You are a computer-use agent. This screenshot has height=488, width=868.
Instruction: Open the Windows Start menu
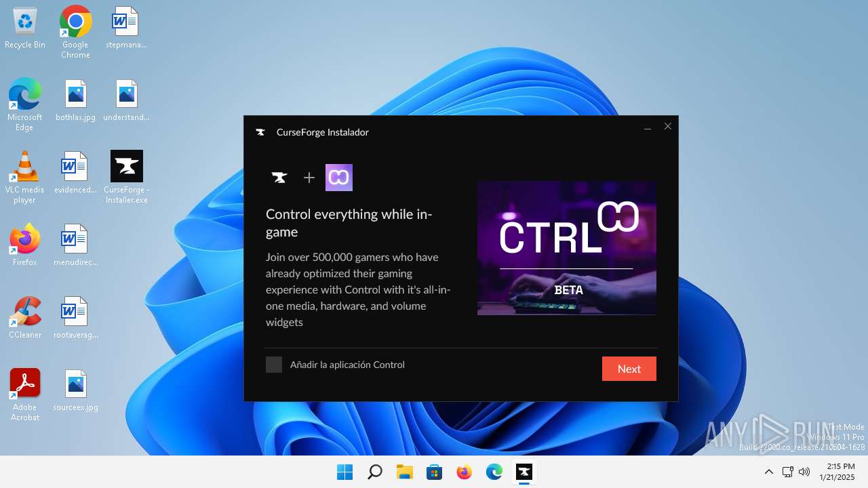[x=344, y=472]
